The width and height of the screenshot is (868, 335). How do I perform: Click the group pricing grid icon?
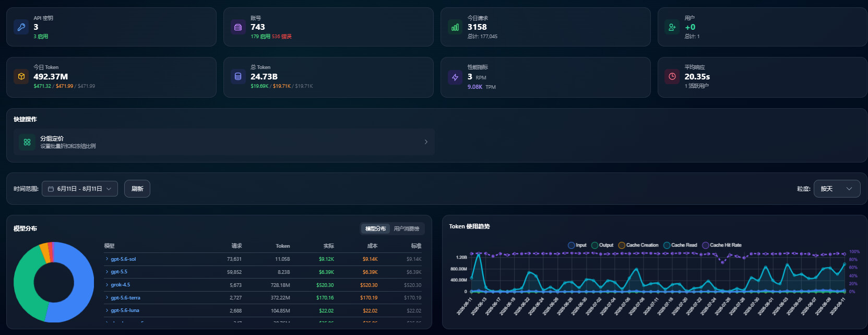27,142
